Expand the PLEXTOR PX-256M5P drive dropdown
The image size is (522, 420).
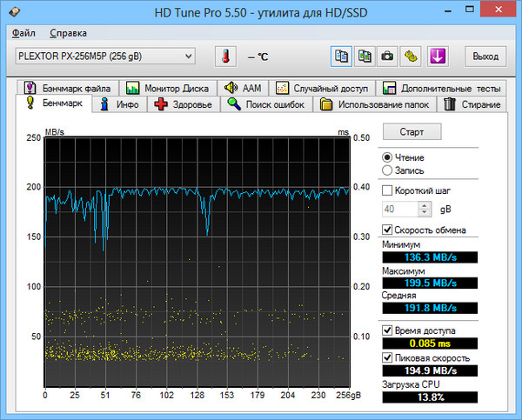(x=189, y=57)
